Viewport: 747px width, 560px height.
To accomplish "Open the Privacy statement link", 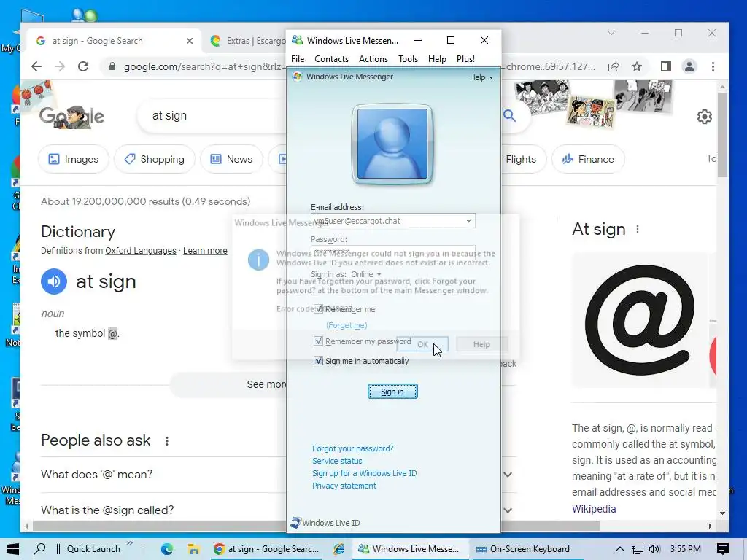I will (344, 486).
